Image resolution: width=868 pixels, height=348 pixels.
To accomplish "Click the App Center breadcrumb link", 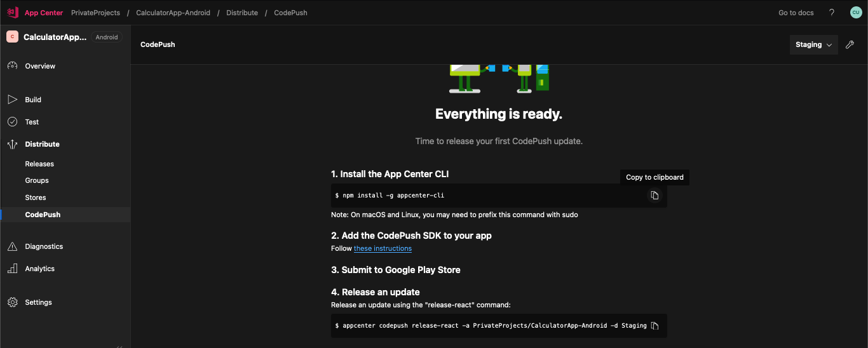I will (x=44, y=13).
